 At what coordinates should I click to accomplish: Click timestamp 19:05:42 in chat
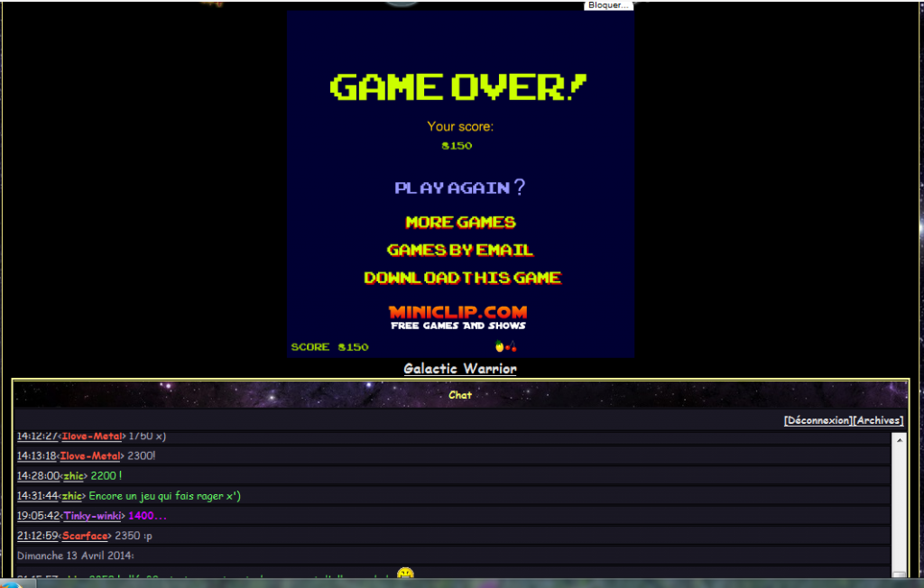38,516
